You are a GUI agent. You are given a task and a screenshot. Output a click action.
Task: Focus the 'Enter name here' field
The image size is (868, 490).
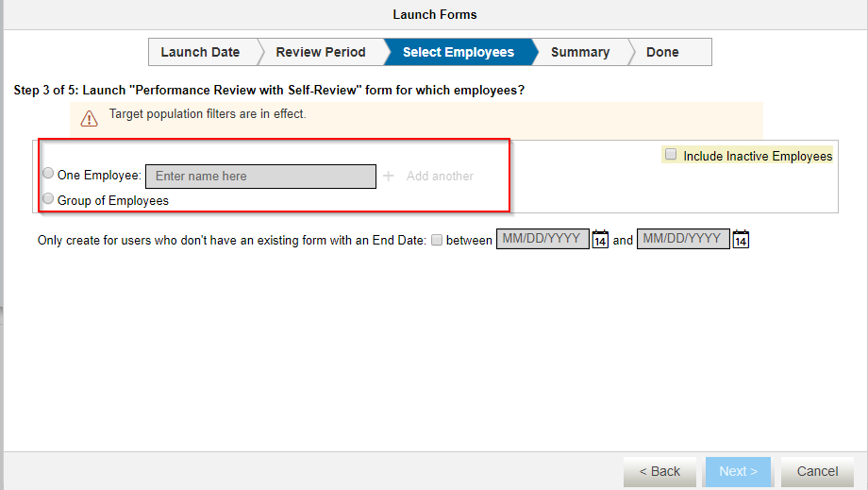pyautogui.click(x=260, y=176)
